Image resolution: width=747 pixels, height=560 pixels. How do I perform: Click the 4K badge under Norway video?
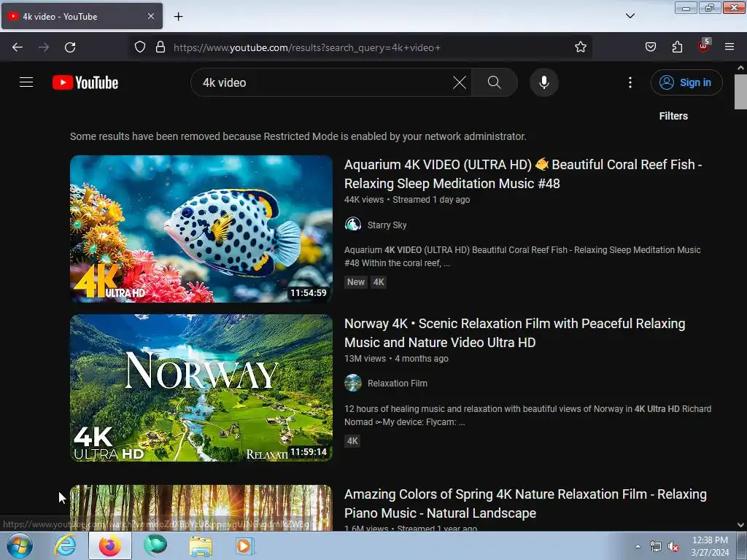(x=352, y=441)
